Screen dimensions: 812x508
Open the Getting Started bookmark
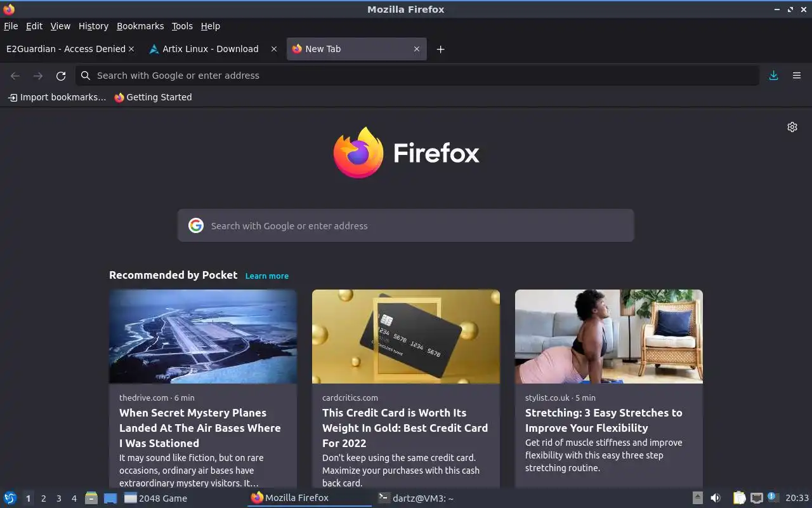click(x=153, y=97)
